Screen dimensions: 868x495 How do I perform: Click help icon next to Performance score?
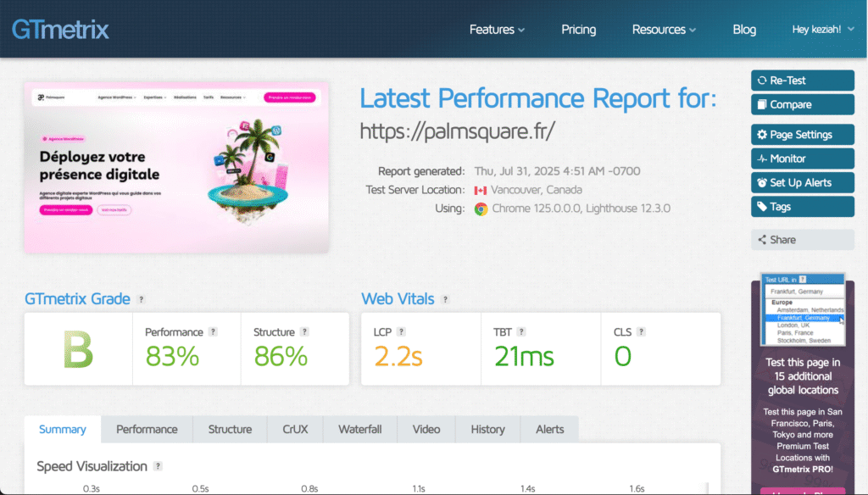214,332
